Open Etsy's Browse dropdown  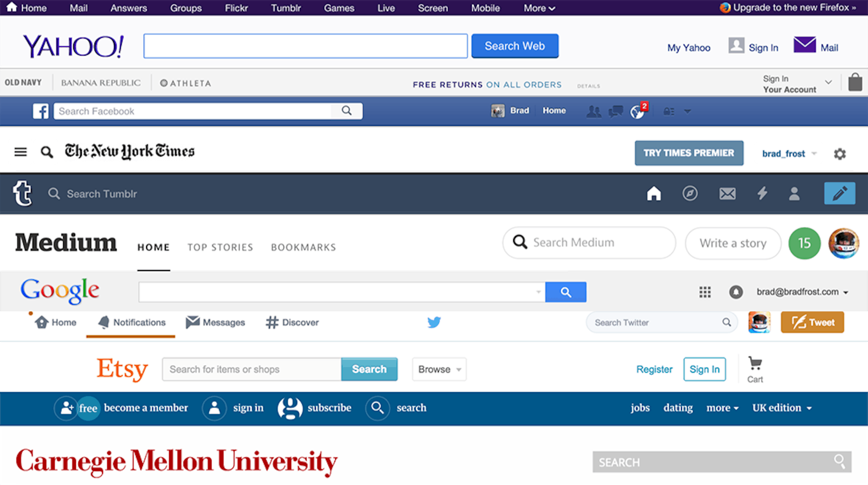pyautogui.click(x=439, y=369)
